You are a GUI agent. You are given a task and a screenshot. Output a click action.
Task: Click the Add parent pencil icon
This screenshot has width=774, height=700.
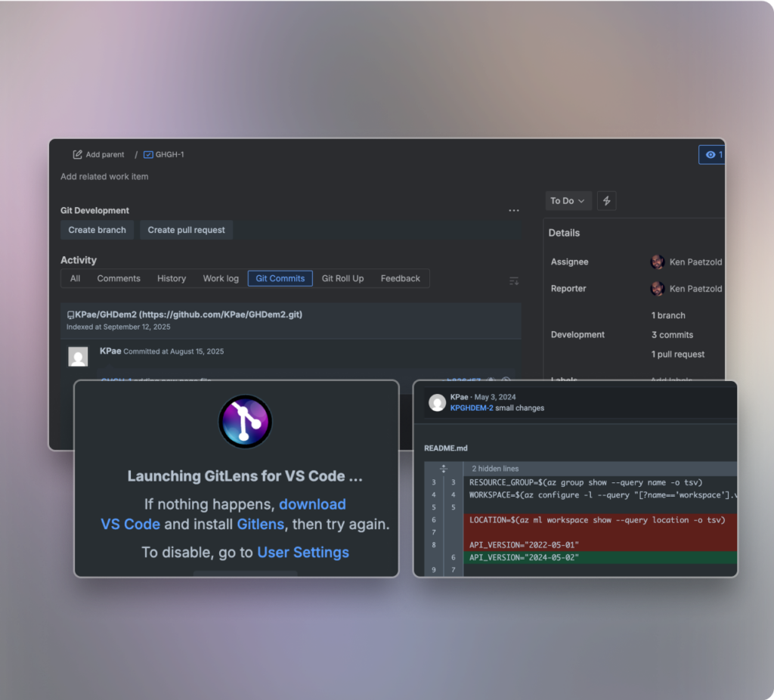click(x=78, y=154)
